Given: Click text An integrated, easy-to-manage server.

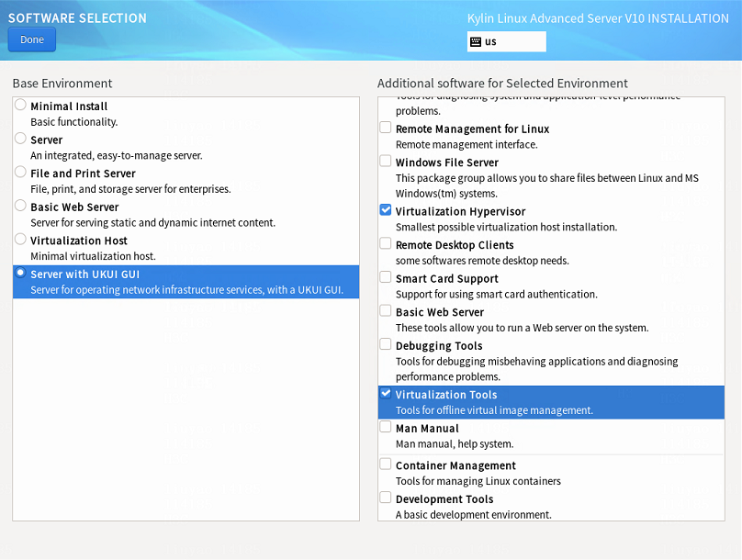Looking at the screenshot, I should tap(117, 156).
